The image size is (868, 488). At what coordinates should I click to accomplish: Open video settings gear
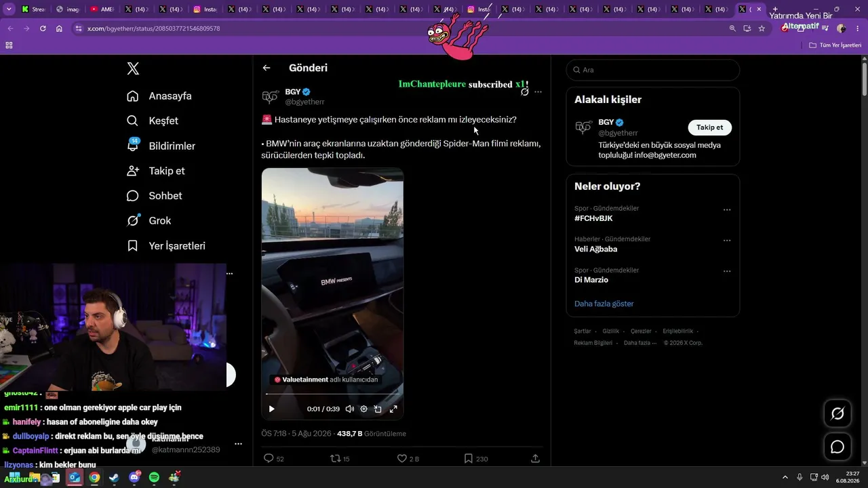pyautogui.click(x=363, y=409)
